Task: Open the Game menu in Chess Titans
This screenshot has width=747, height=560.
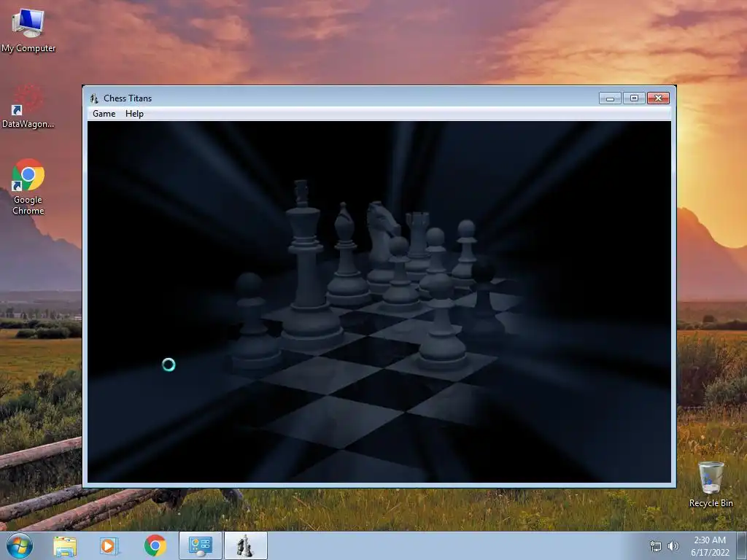Action: point(104,113)
